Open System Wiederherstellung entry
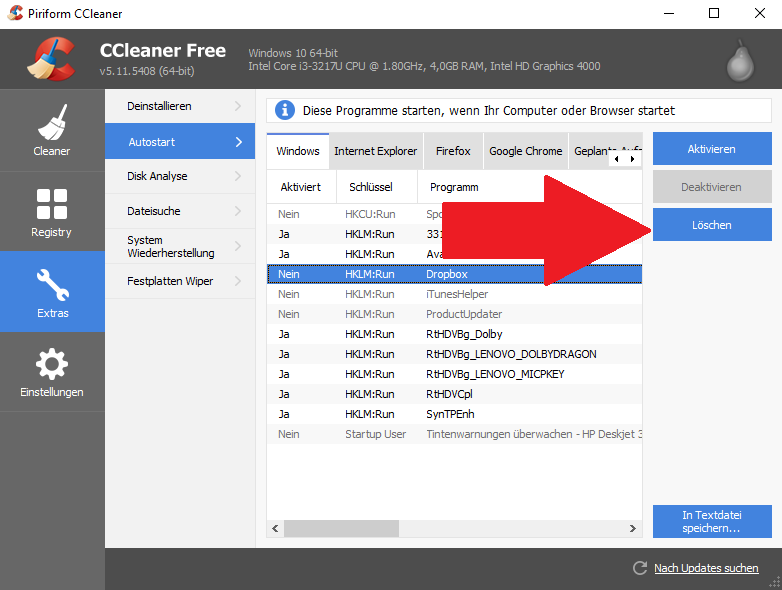The height and width of the screenshot is (590, 782). pyautogui.click(x=180, y=246)
